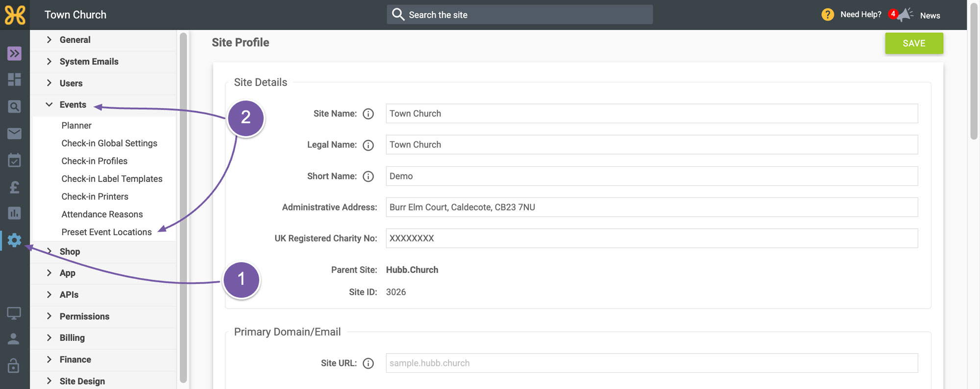Open Check-in Printers
Screen dimensions: 980x389
click(95, 196)
